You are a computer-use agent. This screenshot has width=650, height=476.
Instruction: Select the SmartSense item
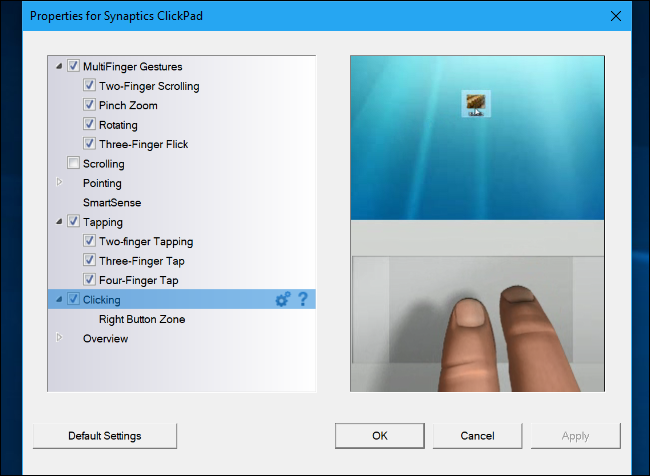coord(112,202)
